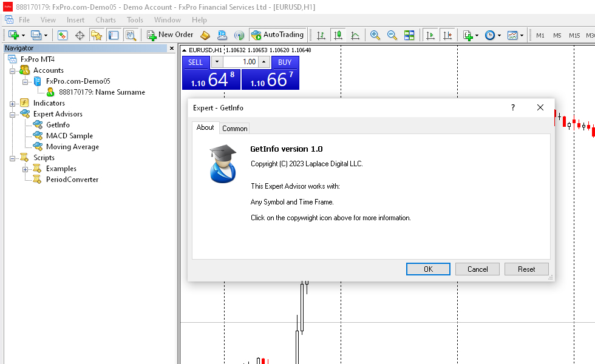Viewport: 595px width, 364px height.
Task: Select the PeriodConverter script
Action: 72,180
